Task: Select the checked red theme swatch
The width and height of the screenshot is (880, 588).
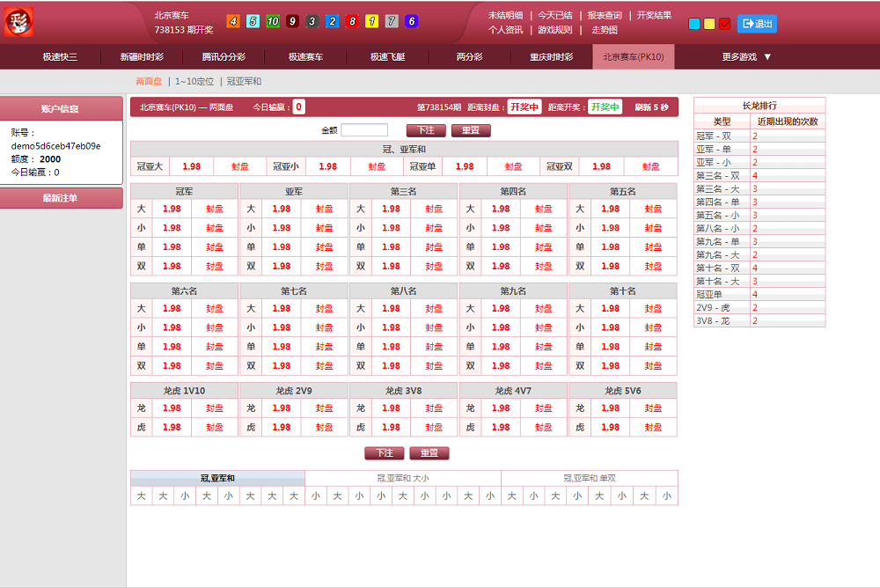Action: 725,24
